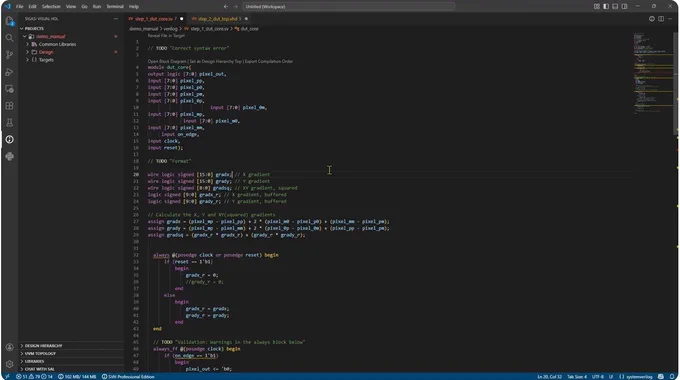Image resolution: width=680 pixels, height=380 pixels.
Task: Open the Extensions view
Action: (x=10, y=106)
